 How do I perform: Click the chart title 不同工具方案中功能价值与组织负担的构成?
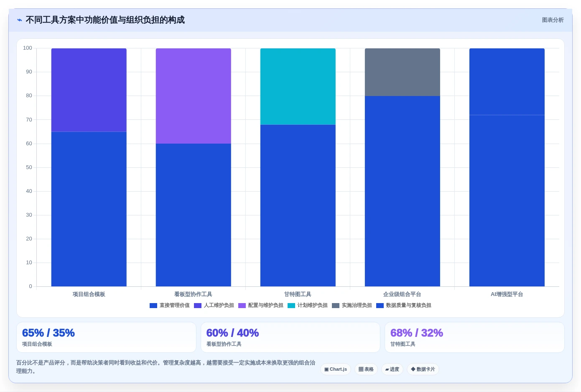coord(105,20)
